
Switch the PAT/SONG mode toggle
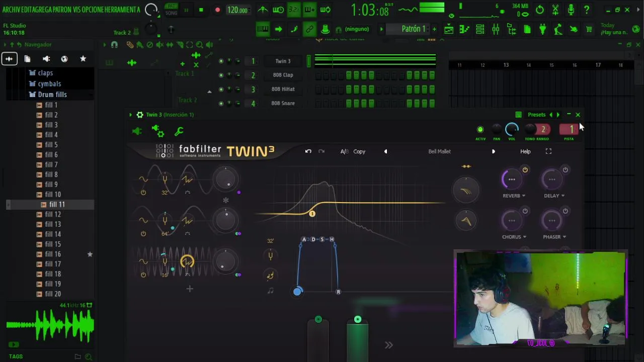pos(172,10)
